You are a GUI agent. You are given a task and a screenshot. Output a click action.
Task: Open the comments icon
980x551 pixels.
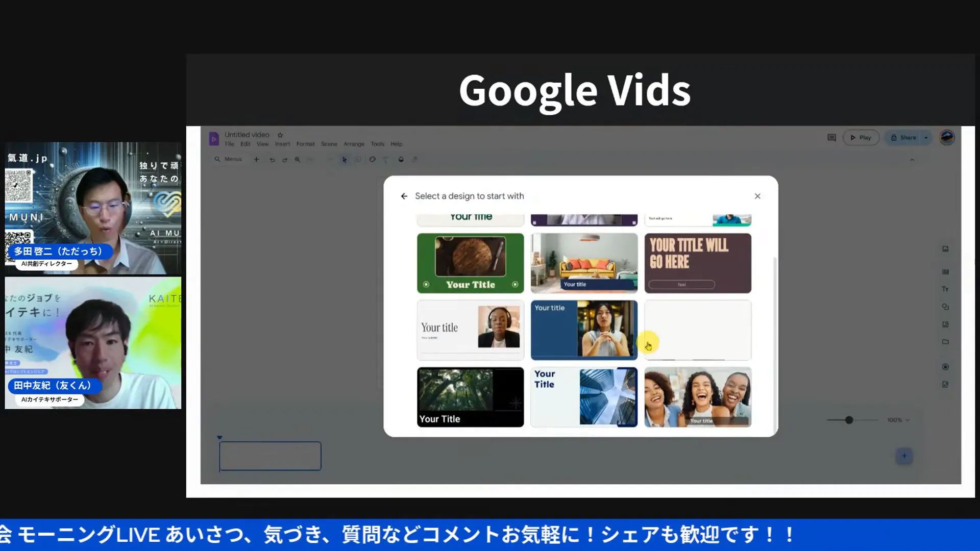(x=831, y=138)
